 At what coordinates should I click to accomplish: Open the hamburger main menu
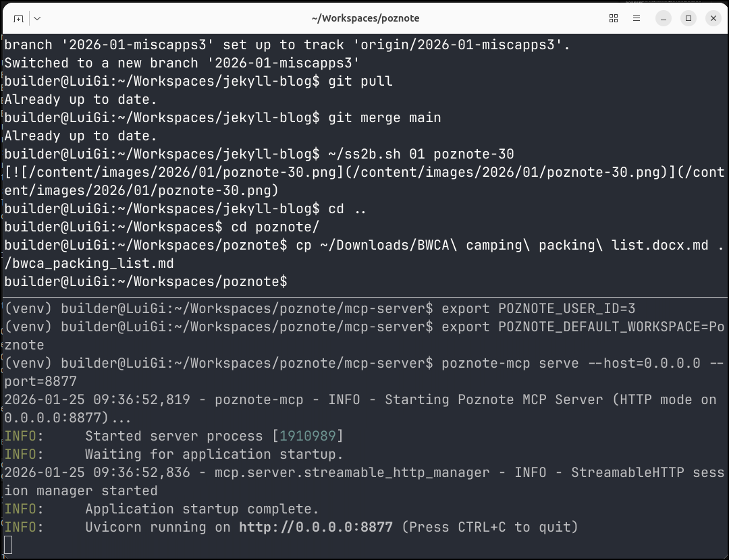click(x=635, y=18)
